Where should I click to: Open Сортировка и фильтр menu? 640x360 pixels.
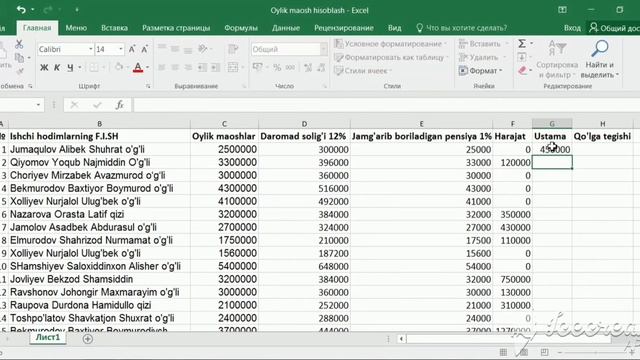(x=557, y=59)
